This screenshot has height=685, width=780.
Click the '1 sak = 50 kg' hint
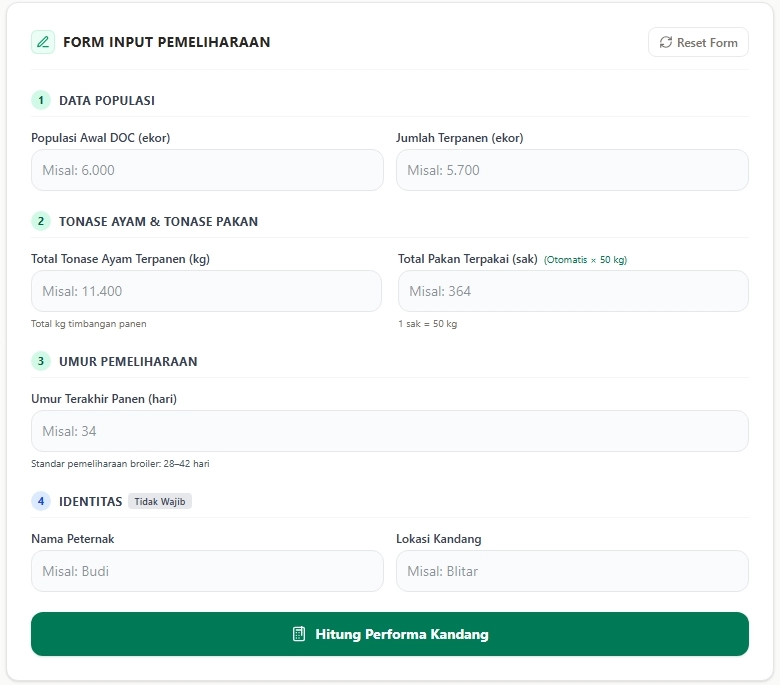428,324
